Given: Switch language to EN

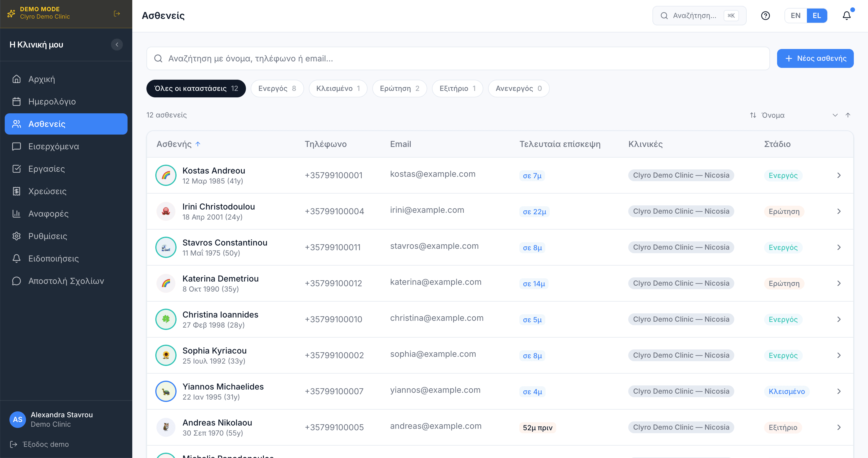Looking at the screenshot, I should [796, 15].
